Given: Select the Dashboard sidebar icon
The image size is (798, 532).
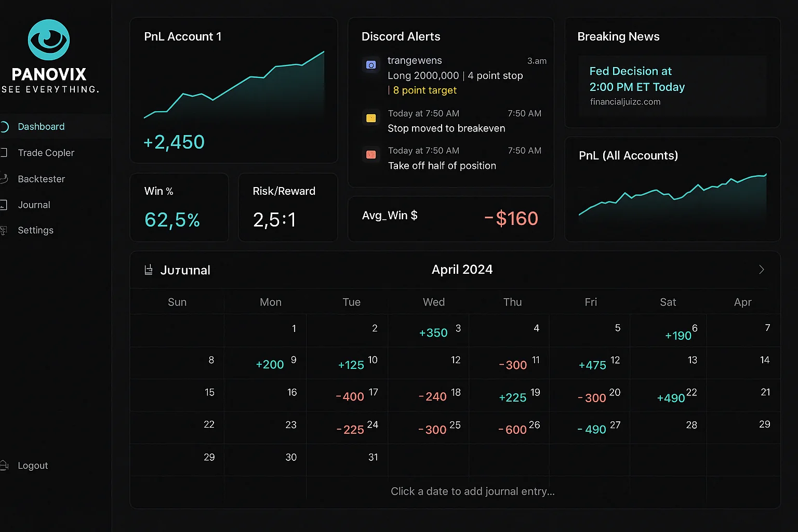Looking at the screenshot, I should [4, 126].
